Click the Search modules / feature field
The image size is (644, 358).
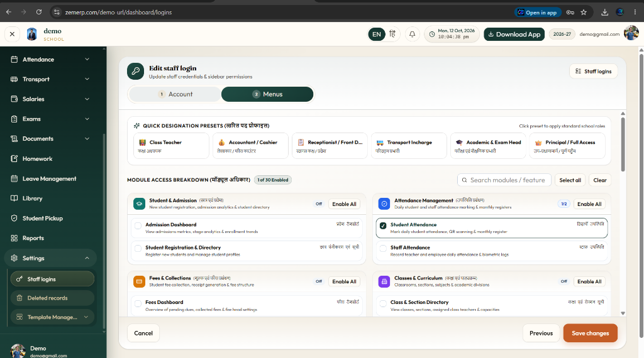click(x=504, y=180)
